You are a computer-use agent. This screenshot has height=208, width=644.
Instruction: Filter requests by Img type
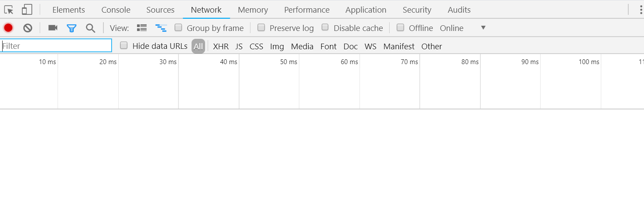click(277, 46)
